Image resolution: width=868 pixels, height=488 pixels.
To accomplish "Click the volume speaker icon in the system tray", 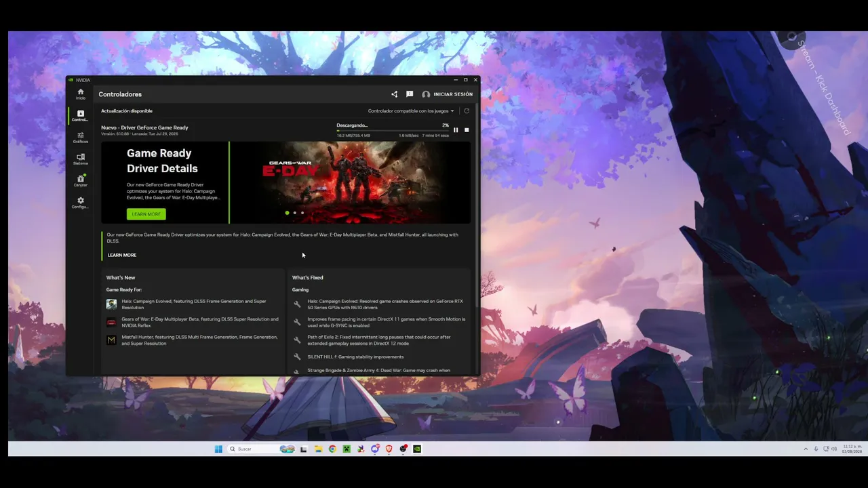I will (x=834, y=449).
